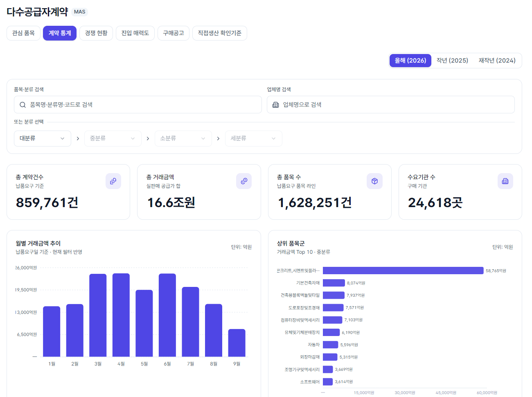This screenshot has height=397, width=532.
Task: Click the 7,571억원 value label
Action: pos(354,308)
